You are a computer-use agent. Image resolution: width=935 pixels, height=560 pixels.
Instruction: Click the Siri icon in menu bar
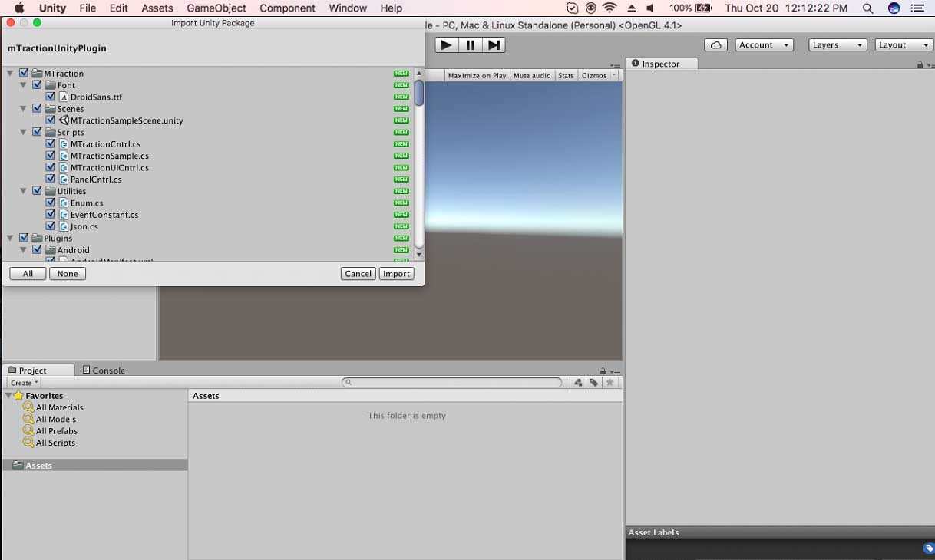coord(894,8)
